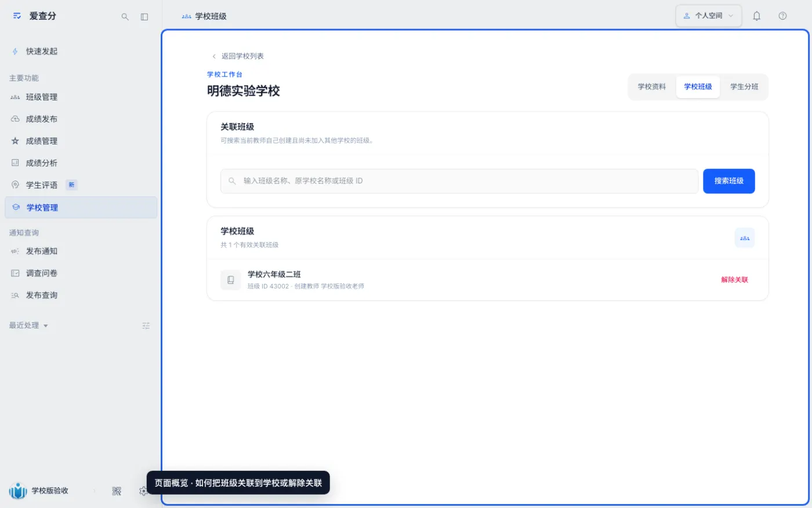
Task: Focus the class search input field
Action: click(x=459, y=181)
